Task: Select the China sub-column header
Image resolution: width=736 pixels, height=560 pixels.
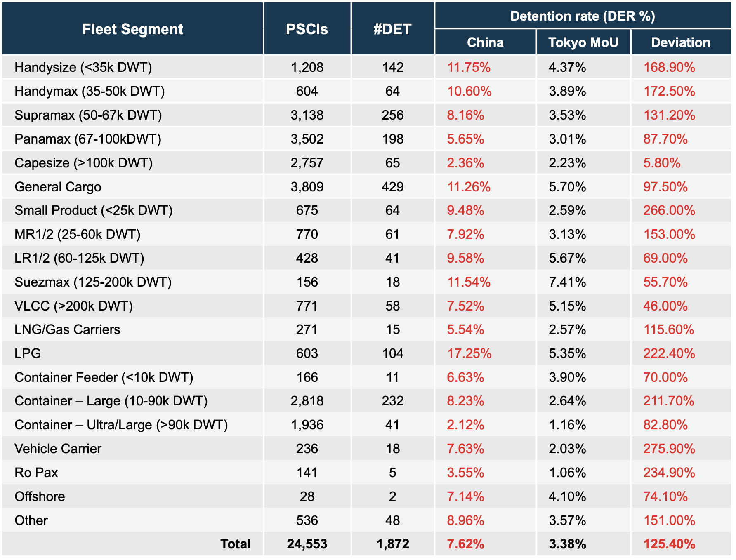Action: tap(485, 42)
